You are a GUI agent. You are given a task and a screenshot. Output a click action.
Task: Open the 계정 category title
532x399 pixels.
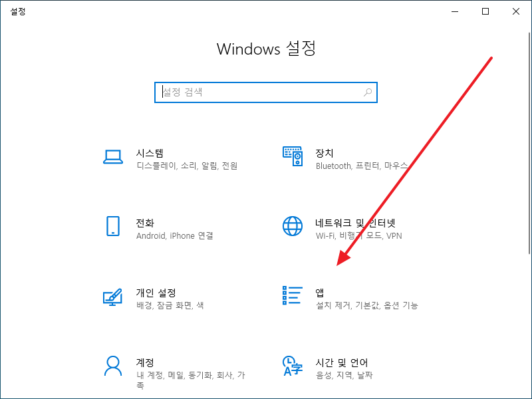pos(145,362)
